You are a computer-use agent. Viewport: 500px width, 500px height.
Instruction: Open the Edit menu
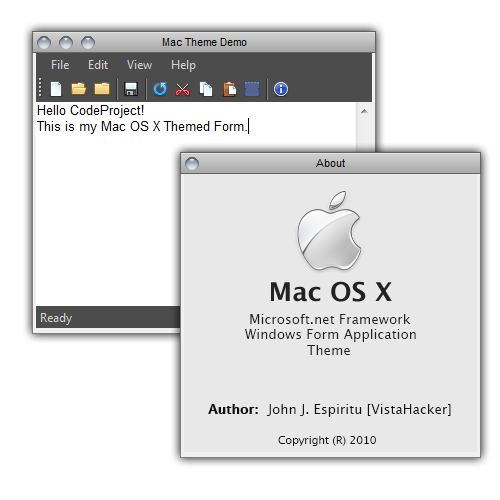[98, 65]
